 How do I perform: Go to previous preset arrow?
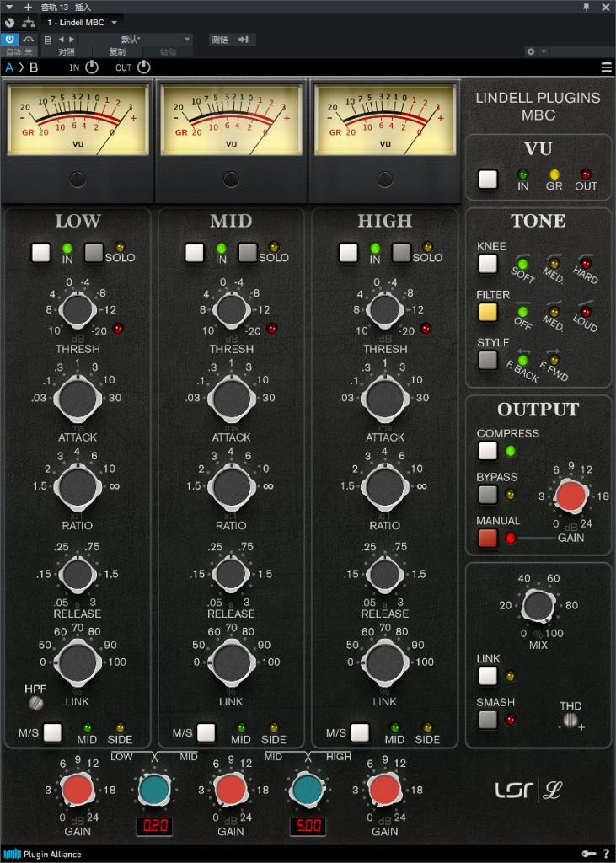62,40
